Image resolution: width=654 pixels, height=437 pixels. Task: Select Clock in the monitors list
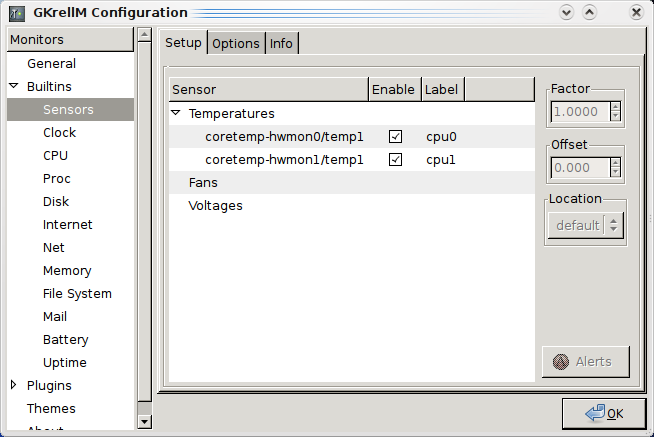tap(59, 133)
